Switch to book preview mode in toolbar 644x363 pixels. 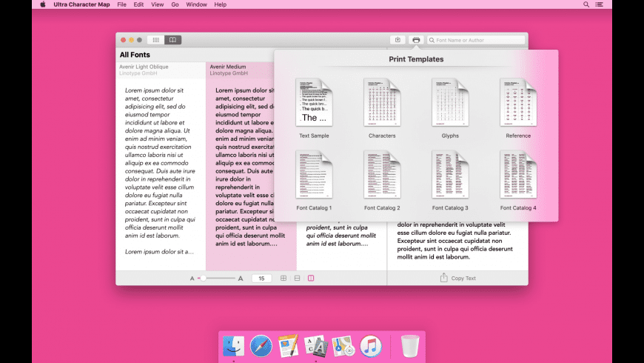click(x=173, y=40)
